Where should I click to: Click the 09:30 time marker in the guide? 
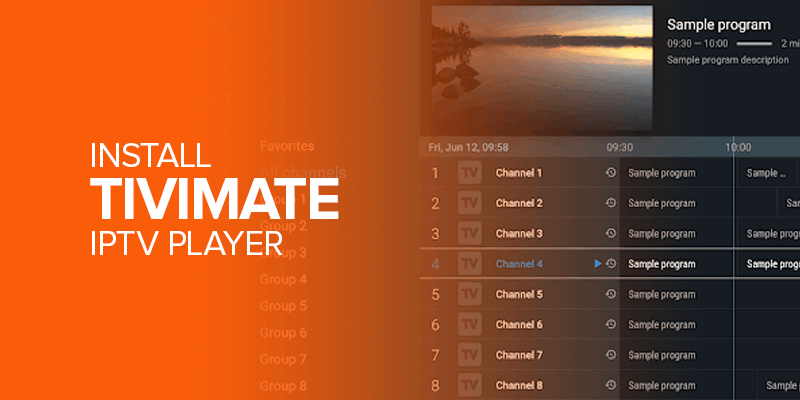tap(619, 147)
